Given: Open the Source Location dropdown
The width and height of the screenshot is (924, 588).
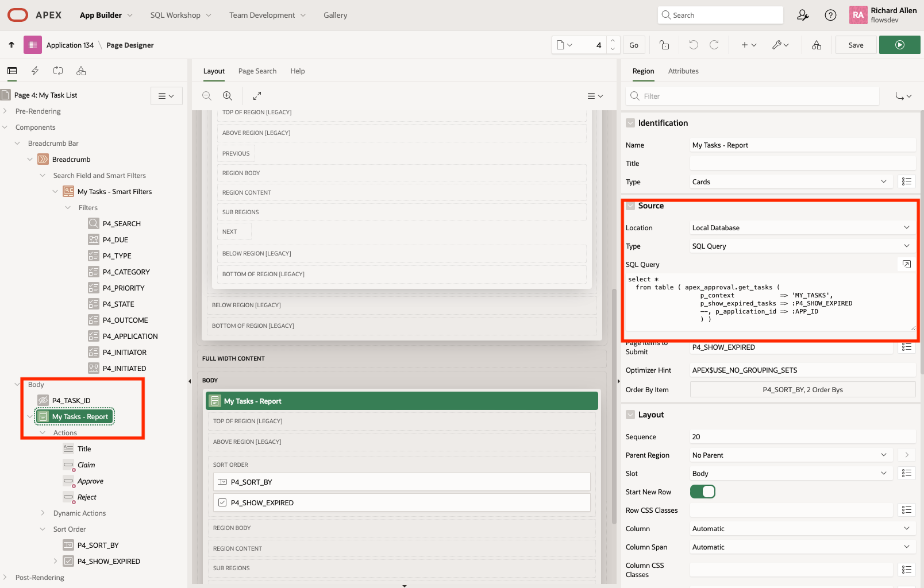Looking at the screenshot, I should [802, 227].
